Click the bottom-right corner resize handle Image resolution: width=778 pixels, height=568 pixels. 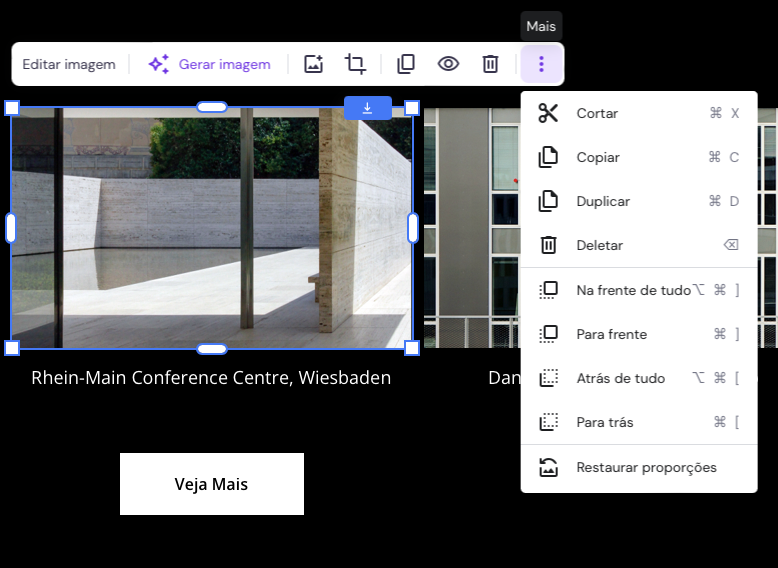point(412,348)
